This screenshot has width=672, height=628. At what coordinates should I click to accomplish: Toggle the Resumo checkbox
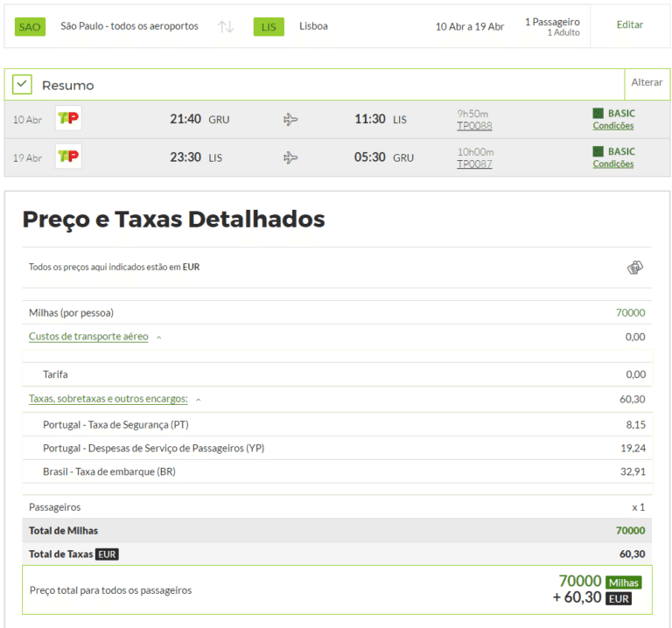click(x=22, y=85)
